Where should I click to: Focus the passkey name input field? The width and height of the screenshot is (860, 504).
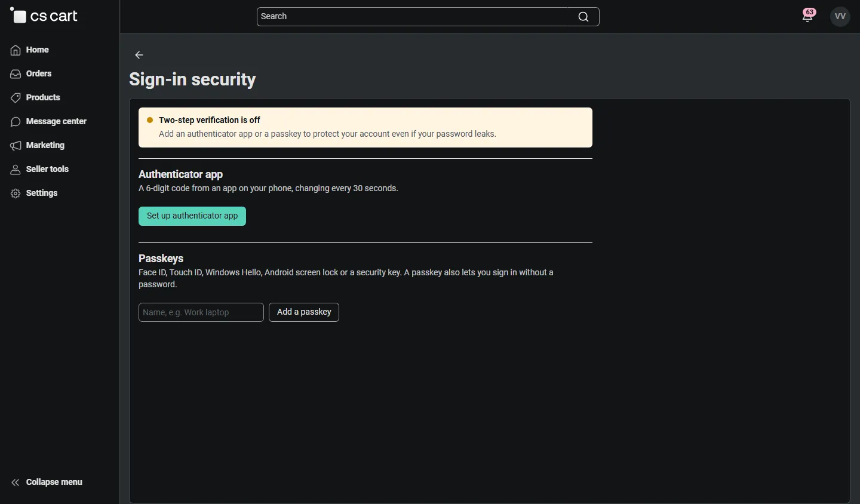pyautogui.click(x=201, y=312)
